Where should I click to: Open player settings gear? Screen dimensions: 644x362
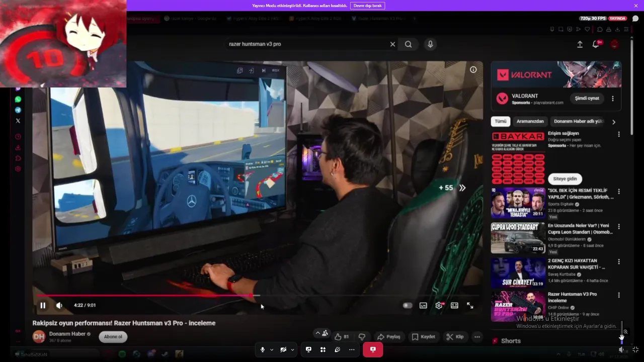point(439,305)
